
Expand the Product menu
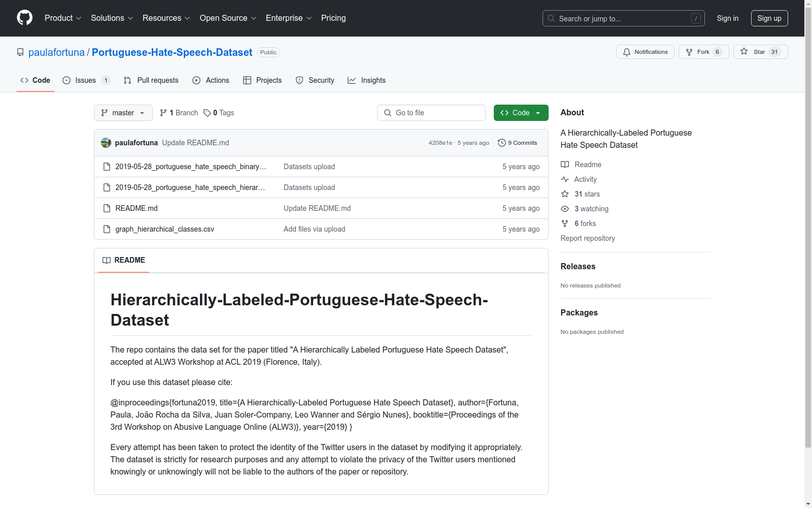tap(63, 18)
